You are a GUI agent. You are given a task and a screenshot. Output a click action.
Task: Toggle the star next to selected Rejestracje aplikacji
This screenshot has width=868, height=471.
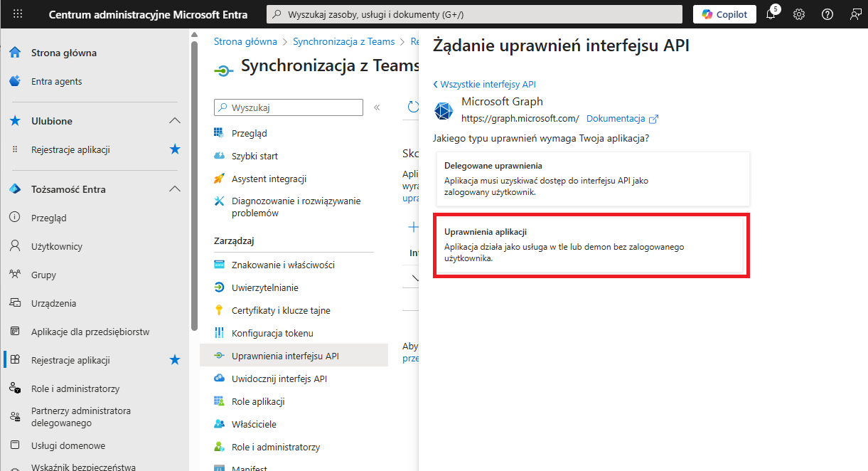[x=175, y=360]
